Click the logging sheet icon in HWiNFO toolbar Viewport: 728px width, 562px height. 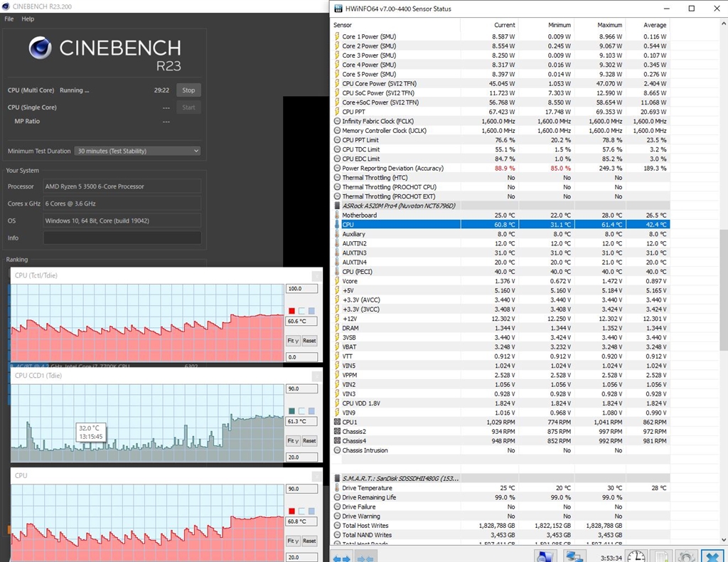(661, 557)
